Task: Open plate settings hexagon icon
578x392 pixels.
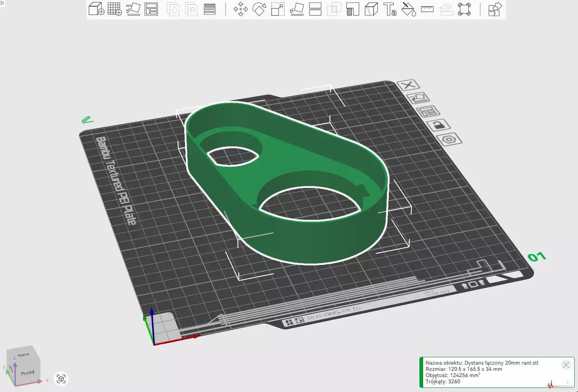Action: 449,139
